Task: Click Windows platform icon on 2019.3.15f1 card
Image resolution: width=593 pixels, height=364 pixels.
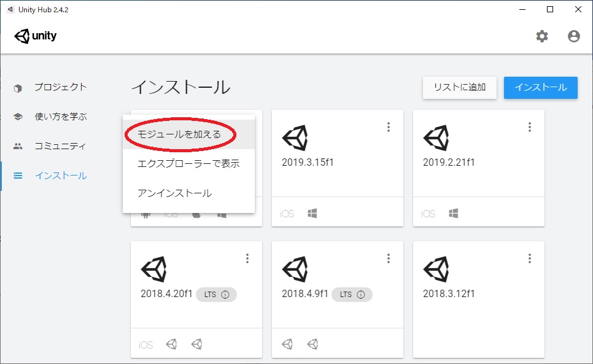Action: [312, 214]
